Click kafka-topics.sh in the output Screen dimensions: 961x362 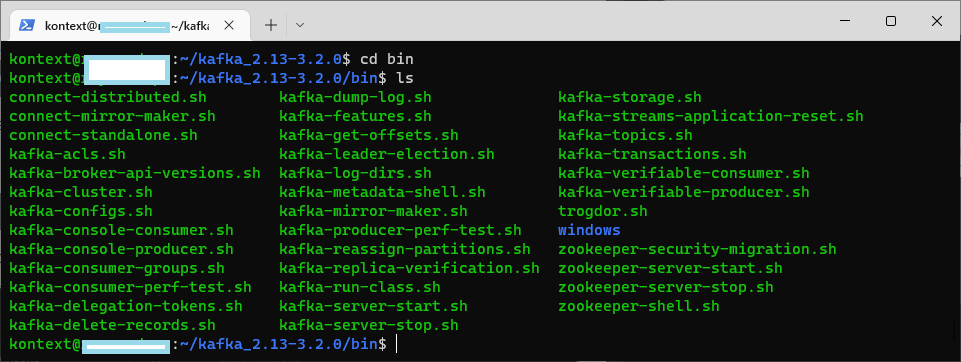(x=625, y=135)
